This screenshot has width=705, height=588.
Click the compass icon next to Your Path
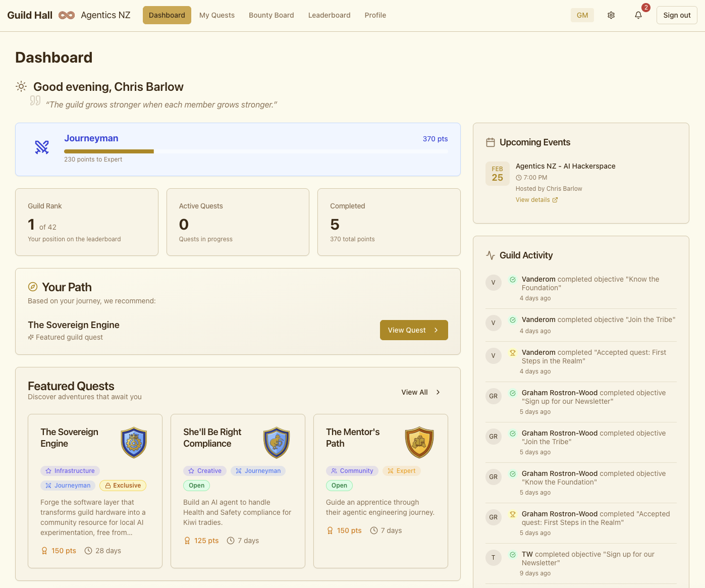pyautogui.click(x=32, y=287)
